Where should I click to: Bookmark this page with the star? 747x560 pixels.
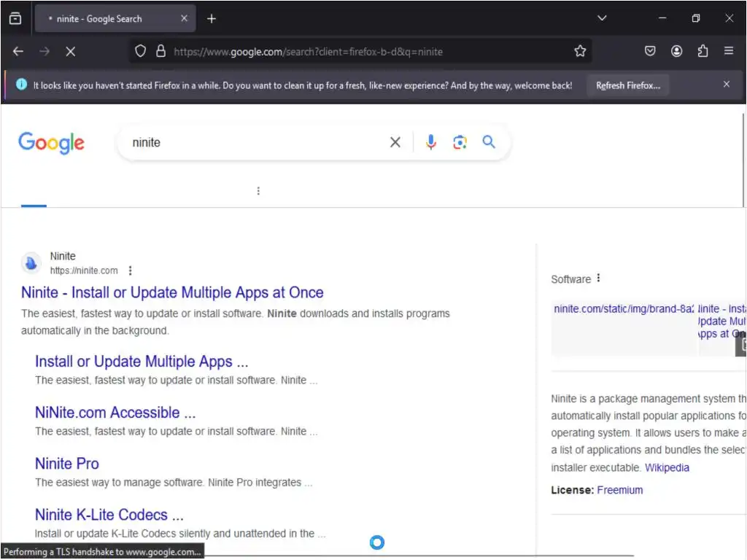tap(580, 51)
